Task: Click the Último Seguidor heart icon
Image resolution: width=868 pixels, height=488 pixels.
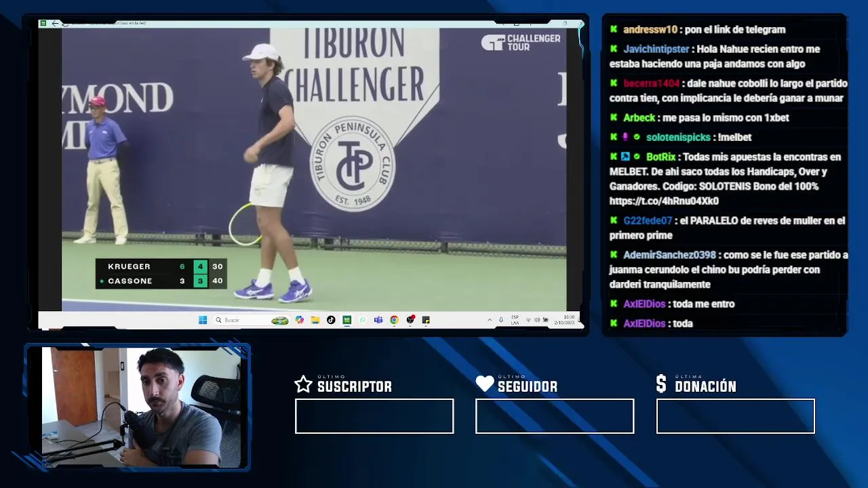Action: 485,384
